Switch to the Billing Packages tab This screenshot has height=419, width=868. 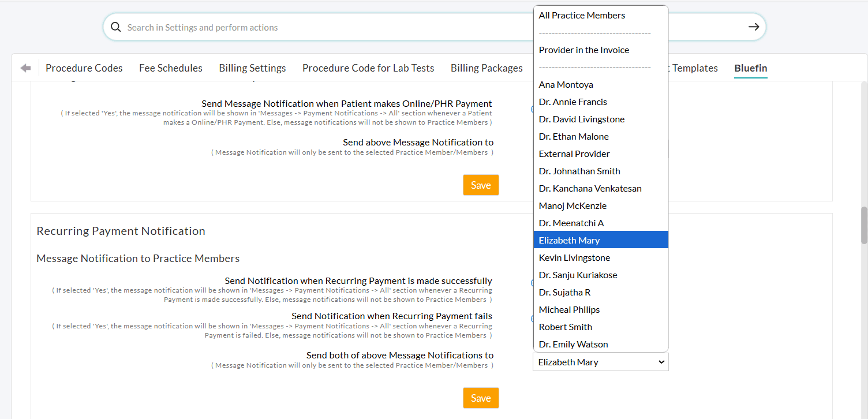click(x=487, y=68)
